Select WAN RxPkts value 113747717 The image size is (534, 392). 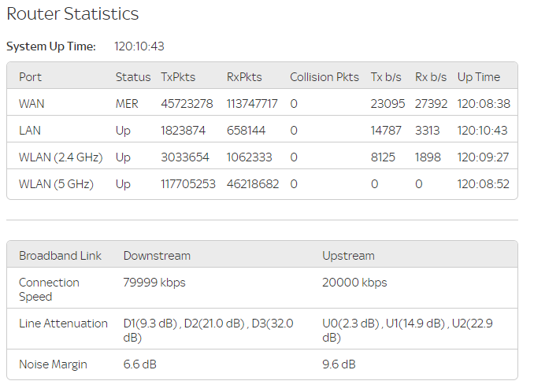coord(251,104)
